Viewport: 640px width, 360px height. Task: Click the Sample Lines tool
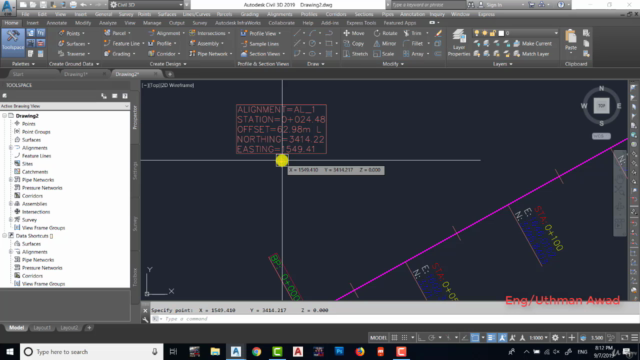pos(260,44)
